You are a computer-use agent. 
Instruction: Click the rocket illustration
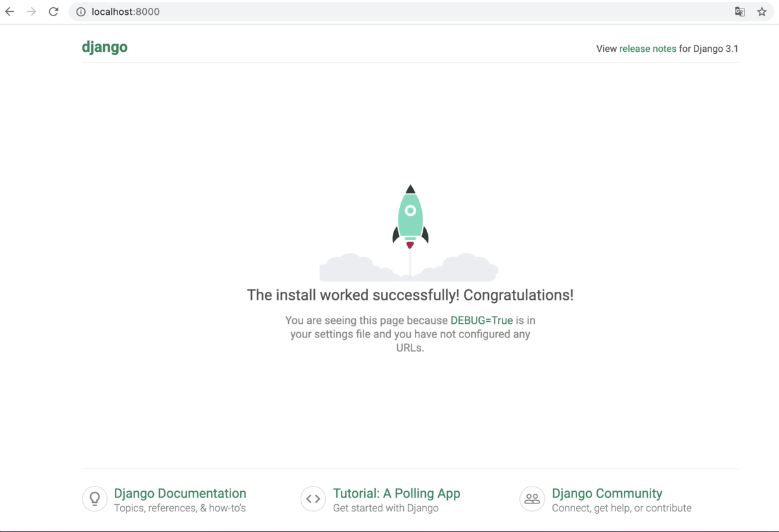410,218
